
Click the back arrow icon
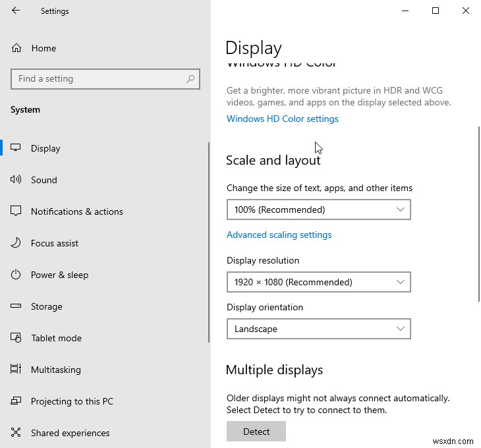(x=16, y=11)
